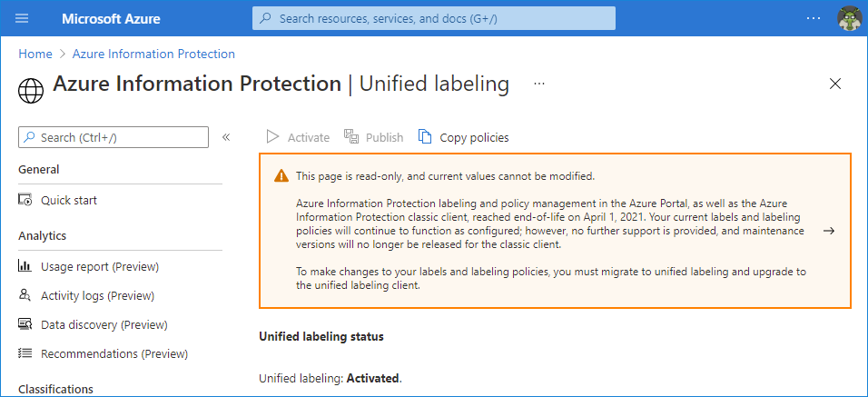The image size is (868, 397).
Task: Collapse the sidebar with double chevron
Action: coord(226,137)
